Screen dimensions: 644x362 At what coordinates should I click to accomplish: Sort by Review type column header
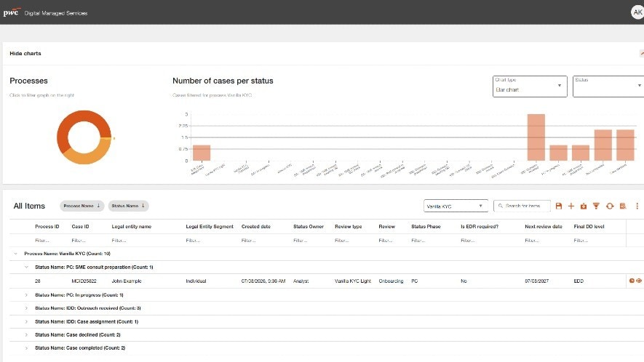(349, 227)
